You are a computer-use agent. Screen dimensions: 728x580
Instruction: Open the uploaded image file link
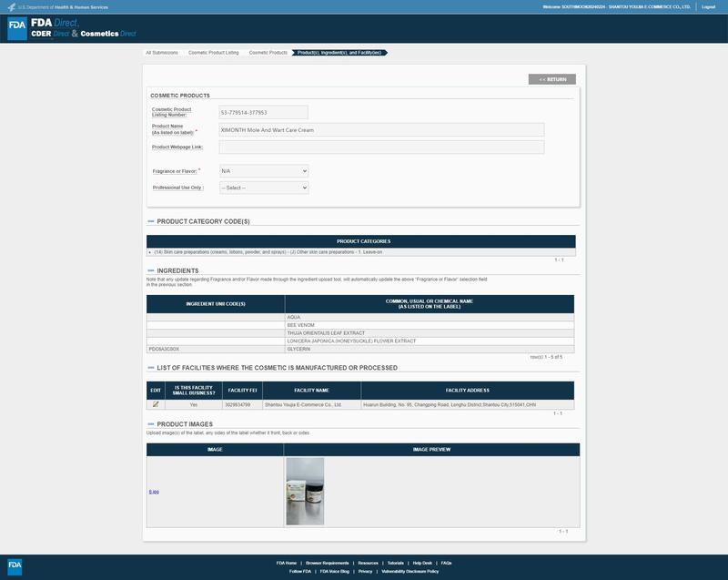[154, 492]
